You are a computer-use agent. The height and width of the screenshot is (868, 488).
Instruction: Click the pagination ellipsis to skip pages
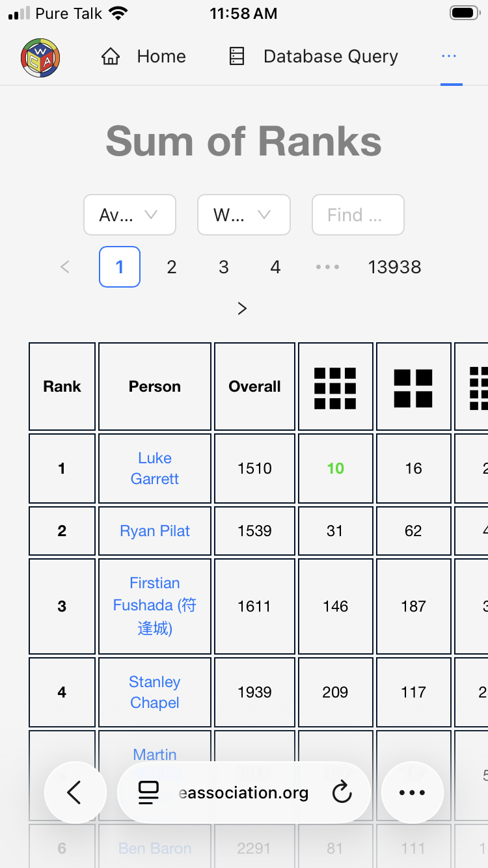click(327, 267)
